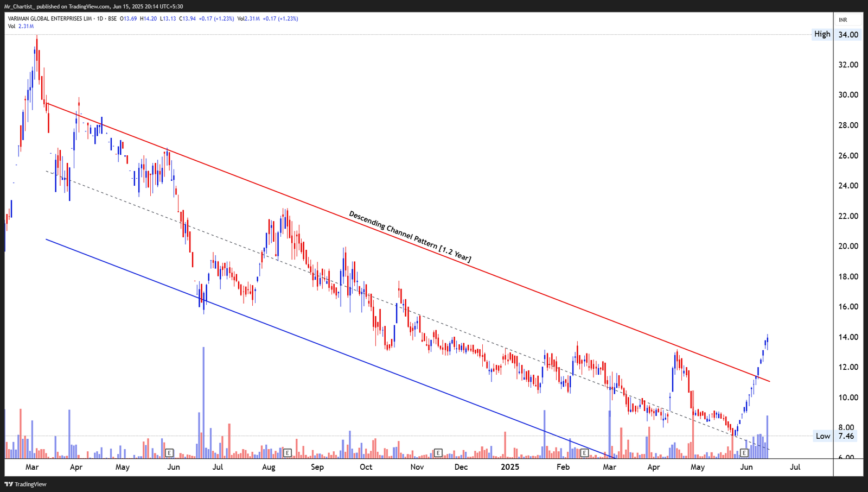
Task: Click the E earnings marker near February 2025
Action: [585, 452]
